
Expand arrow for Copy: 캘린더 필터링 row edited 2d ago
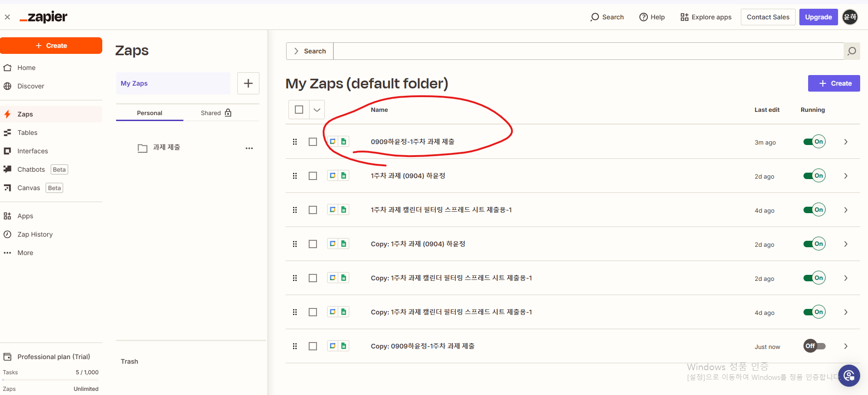click(846, 278)
